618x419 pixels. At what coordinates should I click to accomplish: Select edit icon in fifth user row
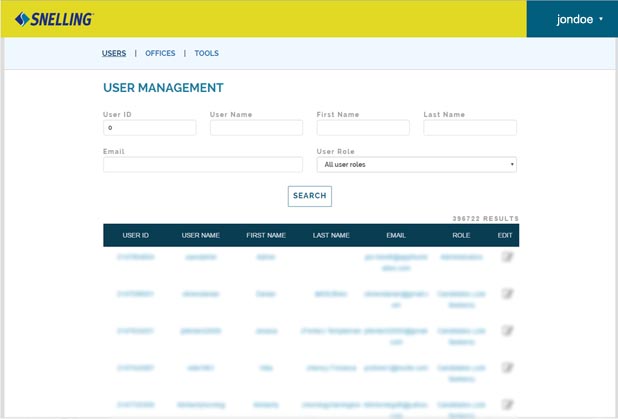pos(507,404)
